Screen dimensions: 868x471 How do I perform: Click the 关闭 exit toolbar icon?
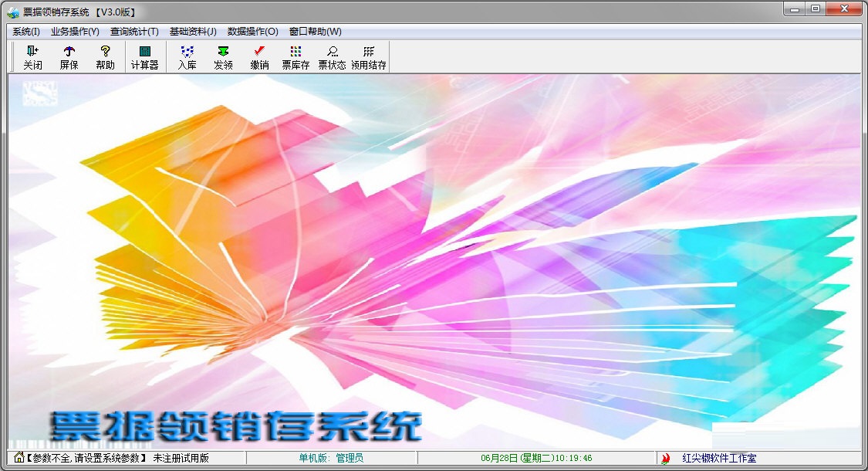point(32,56)
